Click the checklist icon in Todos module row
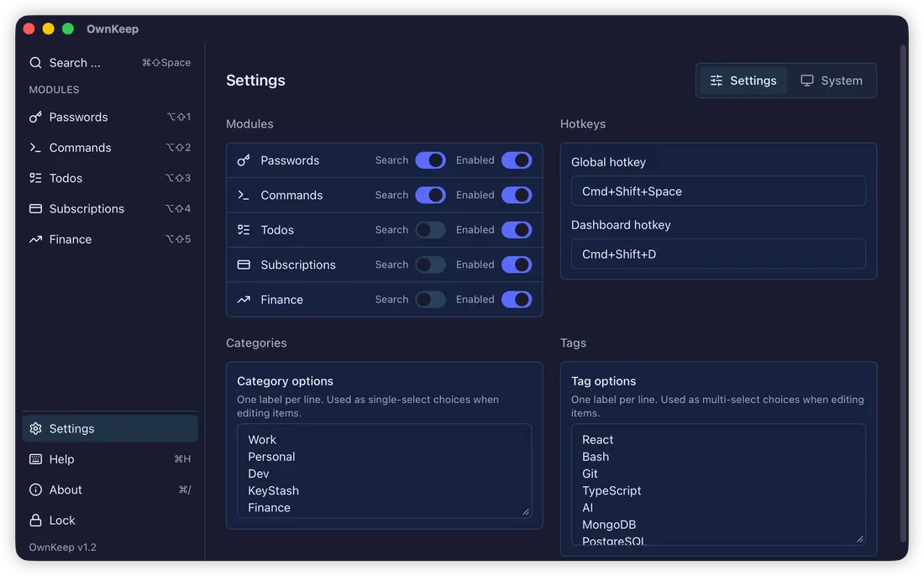The image size is (924, 576). click(x=244, y=230)
